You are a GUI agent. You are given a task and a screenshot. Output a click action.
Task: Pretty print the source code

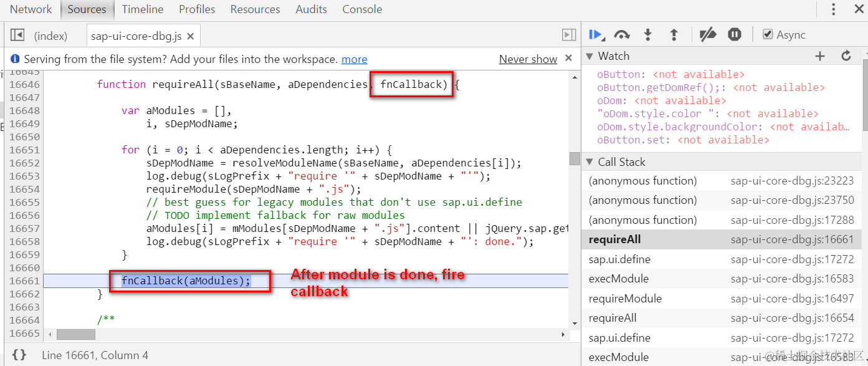coord(19,355)
